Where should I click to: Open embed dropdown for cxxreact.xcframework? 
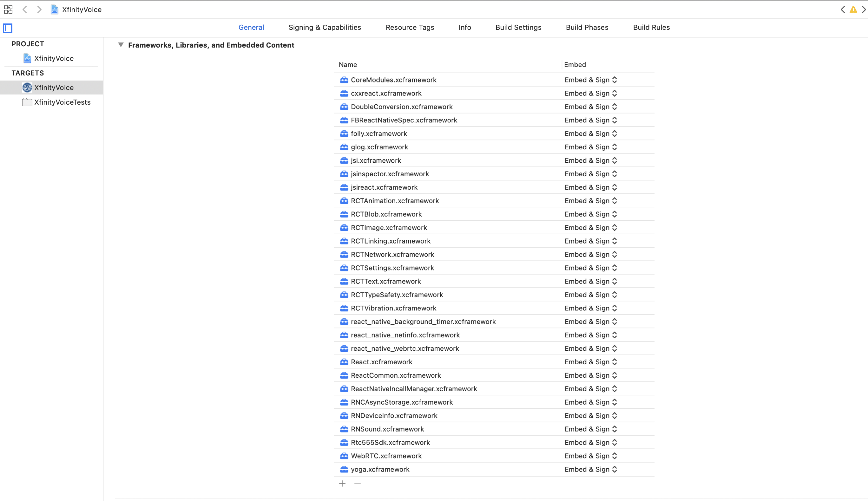(591, 93)
